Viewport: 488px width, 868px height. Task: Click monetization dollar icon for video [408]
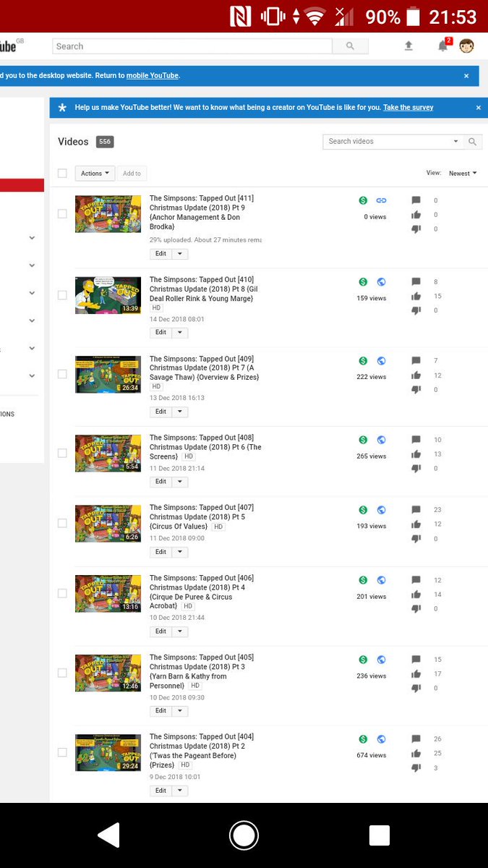pyautogui.click(x=363, y=440)
